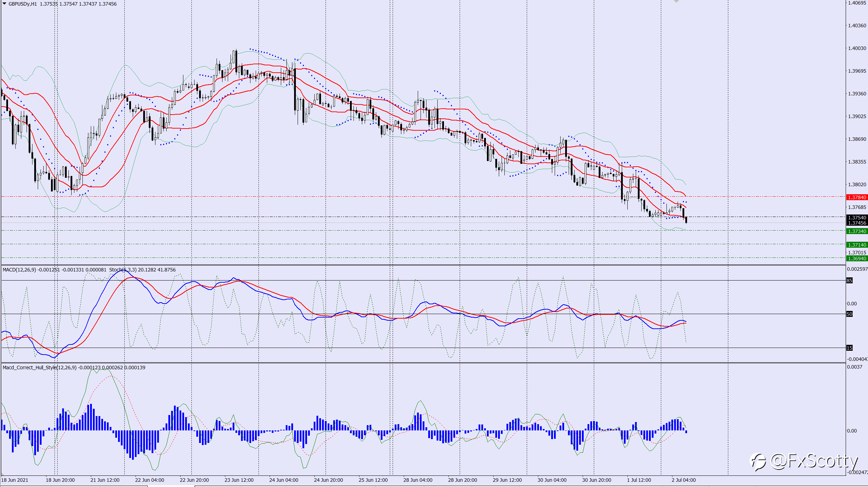
Task: Select the stochastic level 85 label
Action: point(849,281)
